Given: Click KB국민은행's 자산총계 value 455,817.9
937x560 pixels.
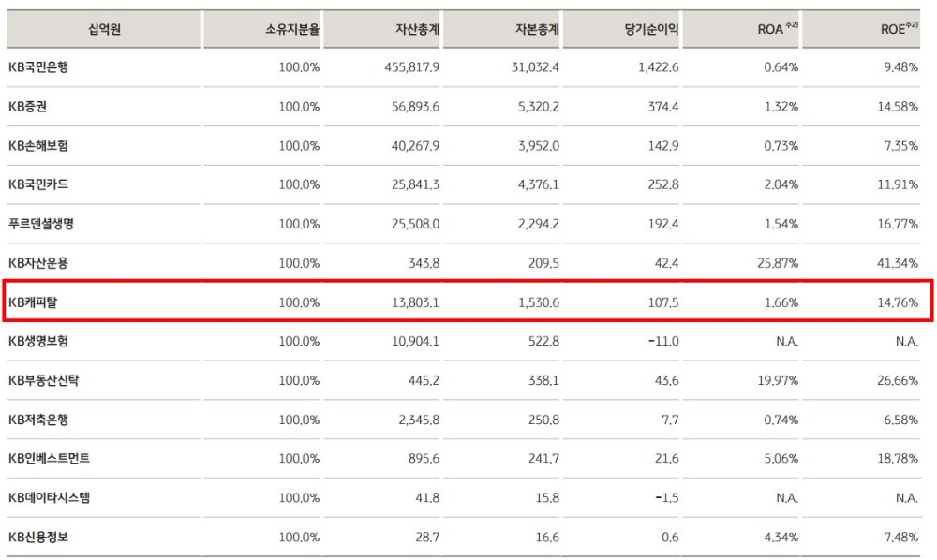Looking at the screenshot, I should [410, 66].
